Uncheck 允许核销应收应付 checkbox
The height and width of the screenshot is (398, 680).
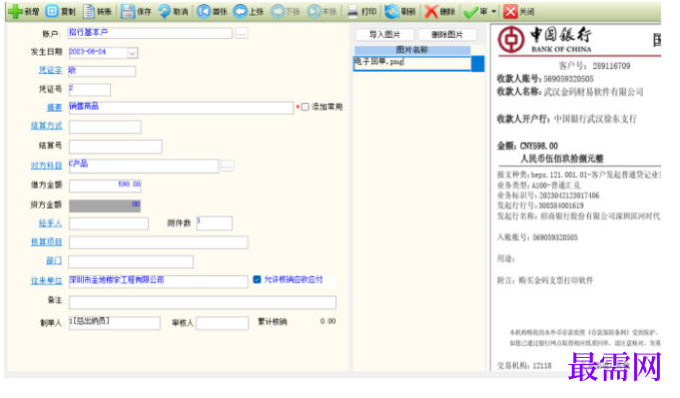click(257, 280)
